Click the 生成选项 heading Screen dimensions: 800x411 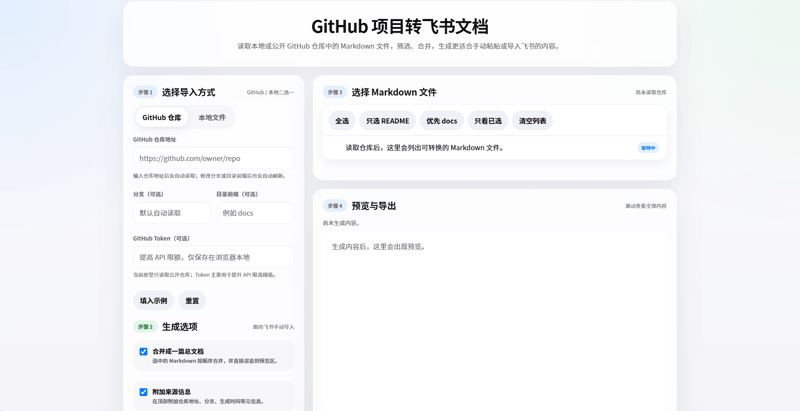(180, 327)
